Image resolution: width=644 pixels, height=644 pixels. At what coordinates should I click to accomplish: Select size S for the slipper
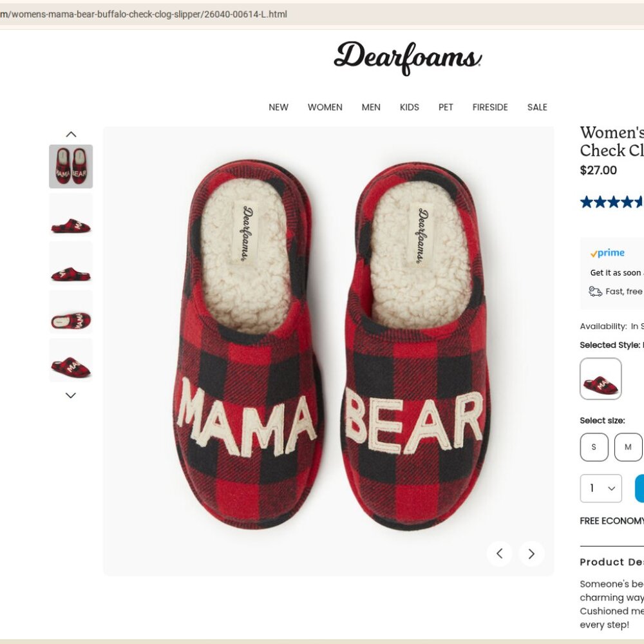594,447
